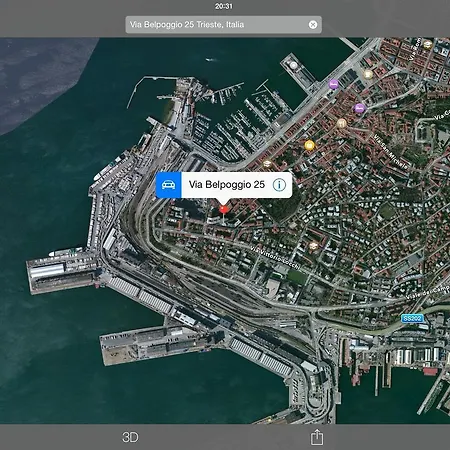450x450 pixels.
Task: Select the red location pin
Action: [224, 210]
